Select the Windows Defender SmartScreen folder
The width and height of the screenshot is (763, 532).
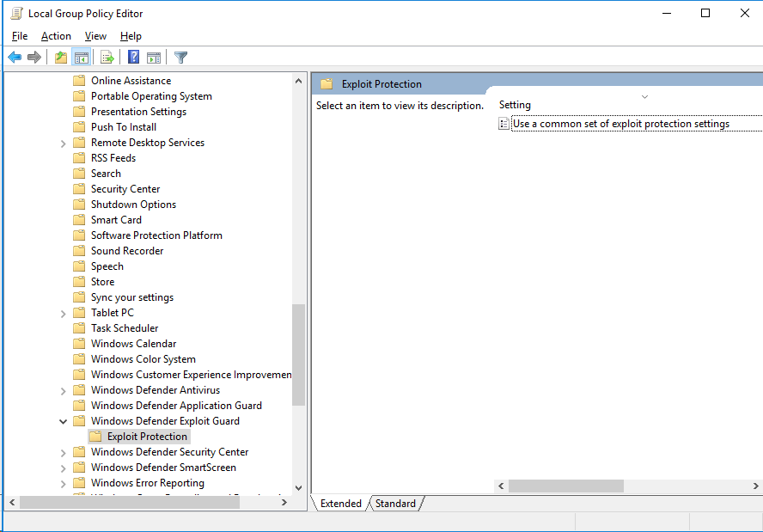point(163,468)
